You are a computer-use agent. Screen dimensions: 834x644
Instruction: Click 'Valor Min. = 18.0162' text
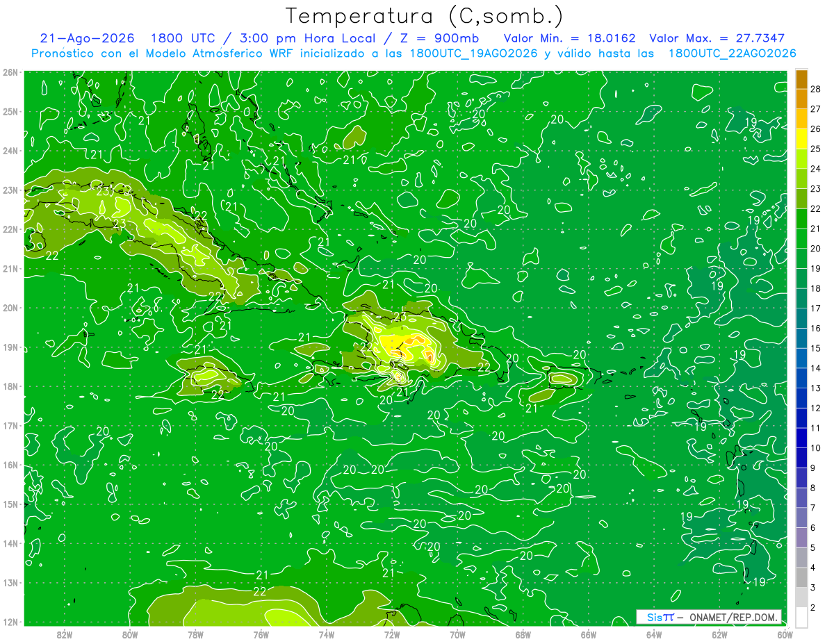click(569, 38)
